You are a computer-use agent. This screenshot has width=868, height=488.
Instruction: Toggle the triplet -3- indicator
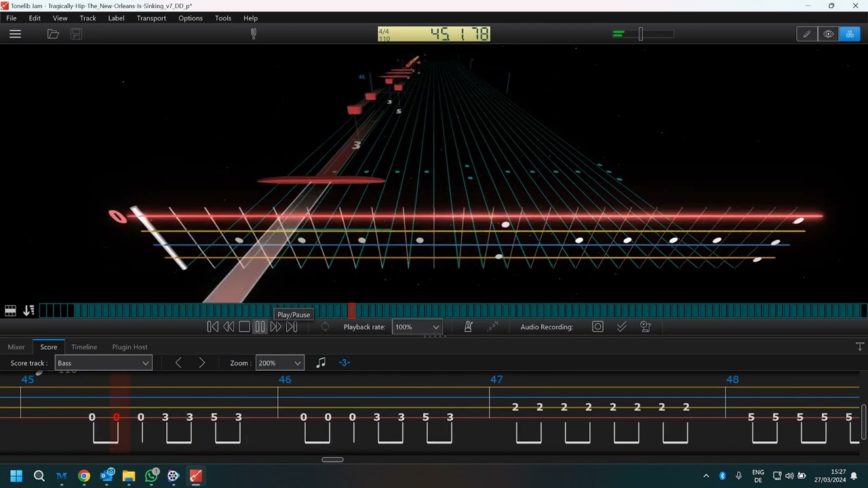pyautogui.click(x=344, y=363)
